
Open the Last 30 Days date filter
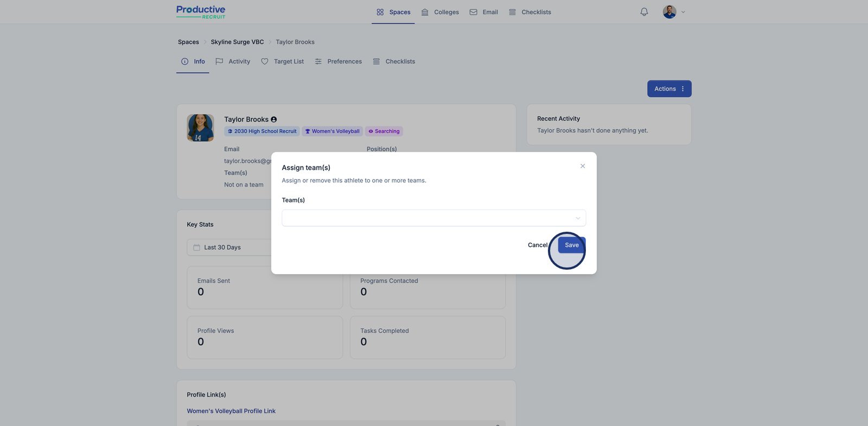click(229, 247)
